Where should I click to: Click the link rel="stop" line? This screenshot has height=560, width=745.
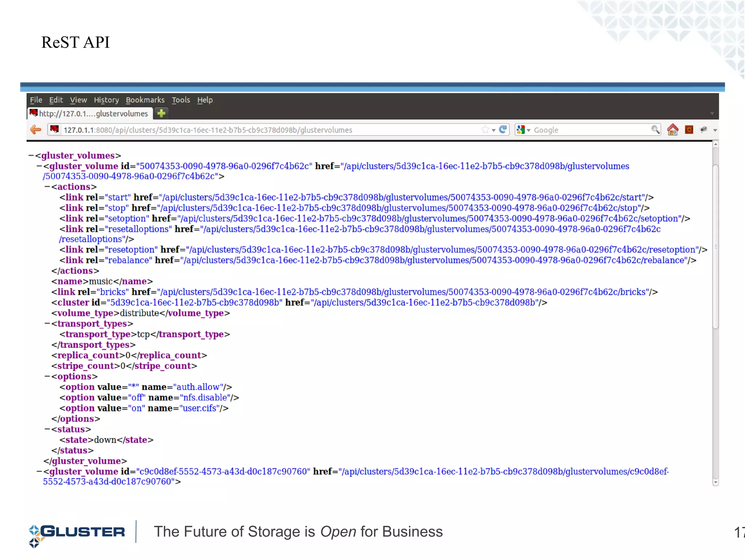tap(355, 208)
